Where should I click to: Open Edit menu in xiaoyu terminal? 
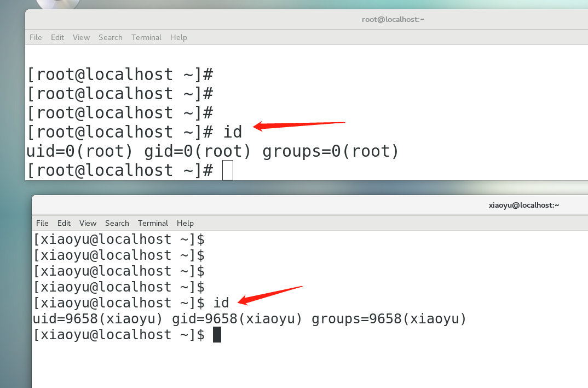(64, 223)
